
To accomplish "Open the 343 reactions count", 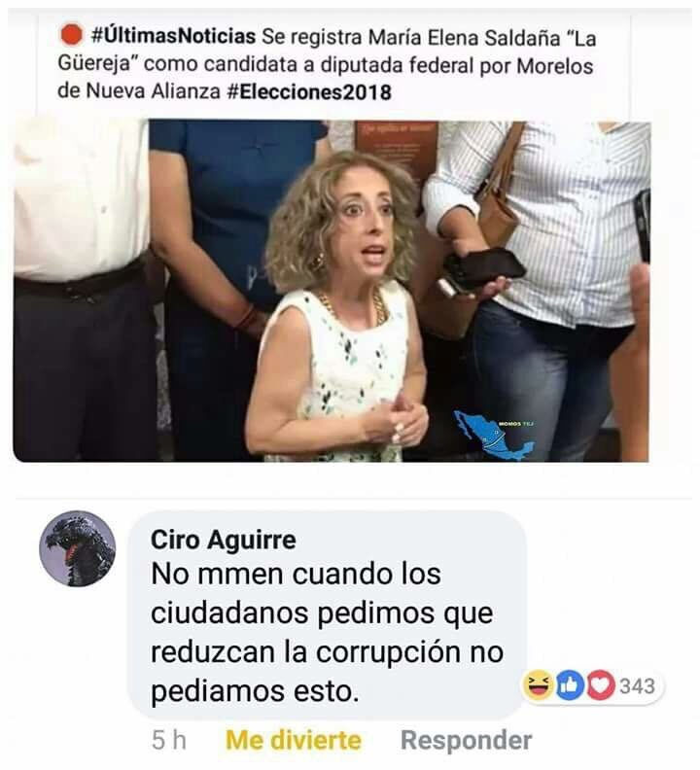I will (x=637, y=686).
